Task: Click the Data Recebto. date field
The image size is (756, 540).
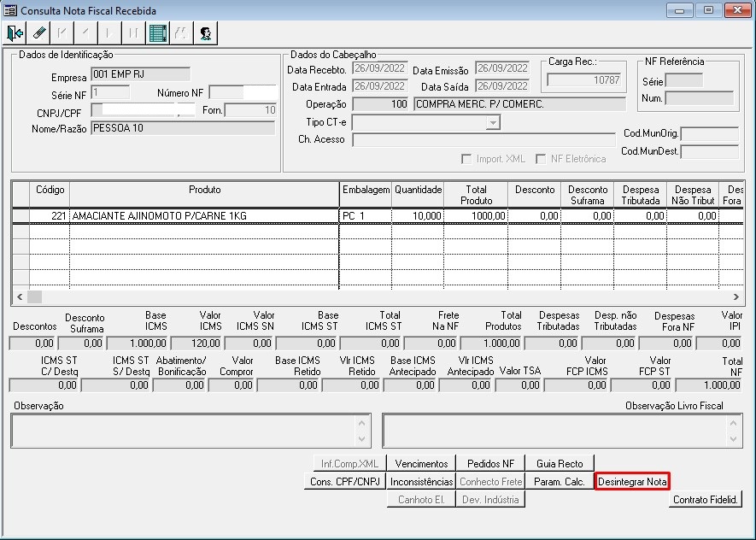Action: pyautogui.click(x=380, y=68)
